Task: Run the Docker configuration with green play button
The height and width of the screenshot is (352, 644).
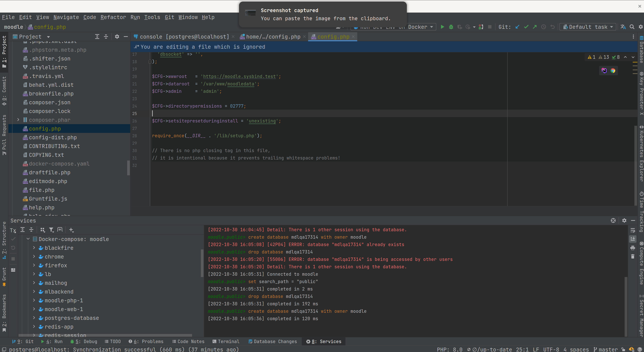Action: (x=442, y=27)
